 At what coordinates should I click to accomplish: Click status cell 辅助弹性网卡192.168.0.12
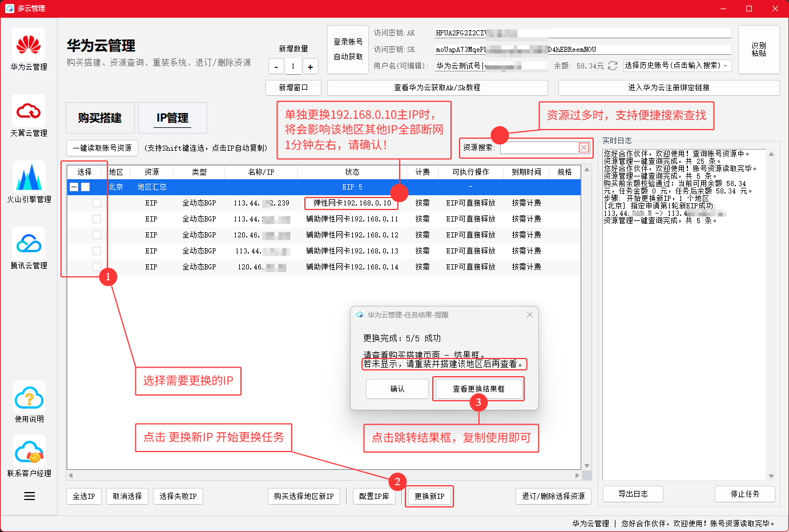[x=352, y=235]
